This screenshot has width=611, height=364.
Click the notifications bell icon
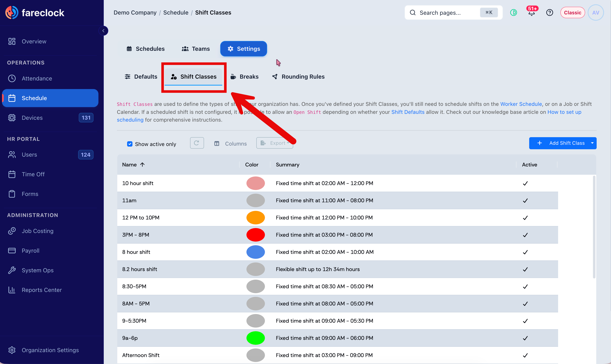click(x=531, y=12)
